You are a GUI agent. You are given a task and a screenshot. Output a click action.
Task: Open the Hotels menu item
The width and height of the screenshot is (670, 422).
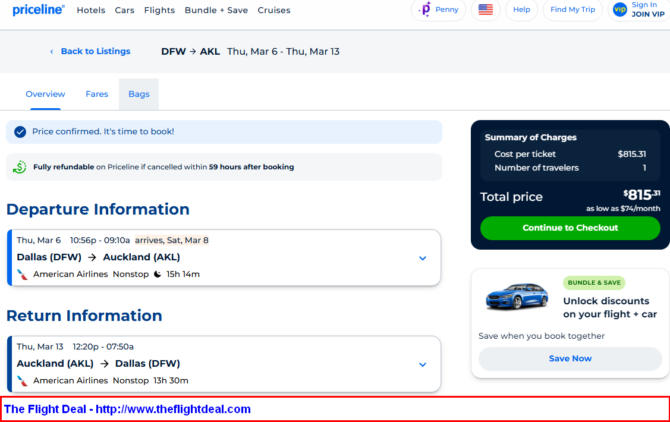(91, 10)
